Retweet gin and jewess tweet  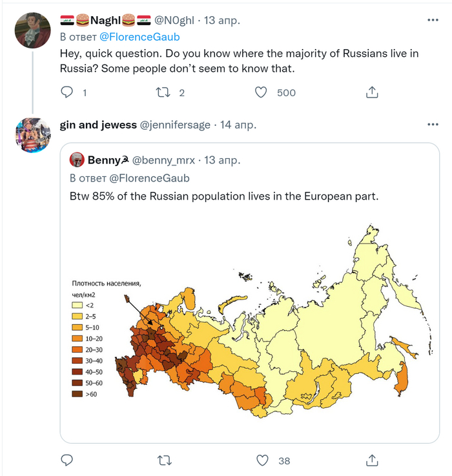(x=165, y=460)
